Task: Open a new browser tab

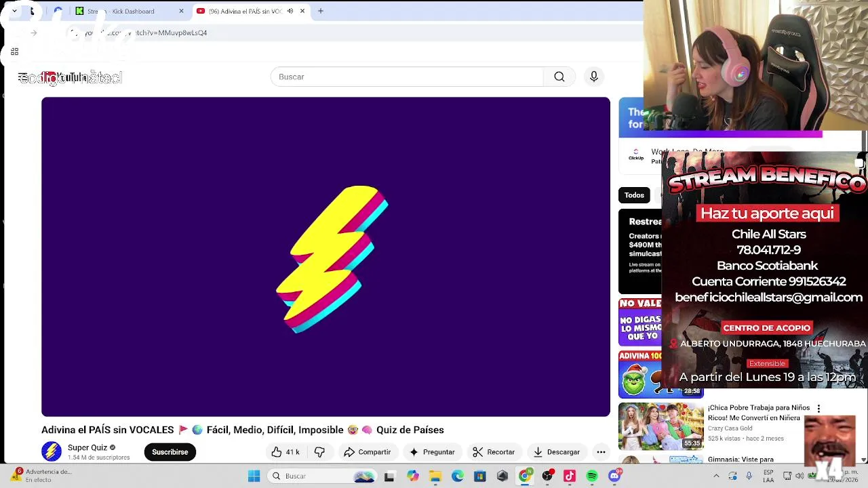Action: (321, 11)
